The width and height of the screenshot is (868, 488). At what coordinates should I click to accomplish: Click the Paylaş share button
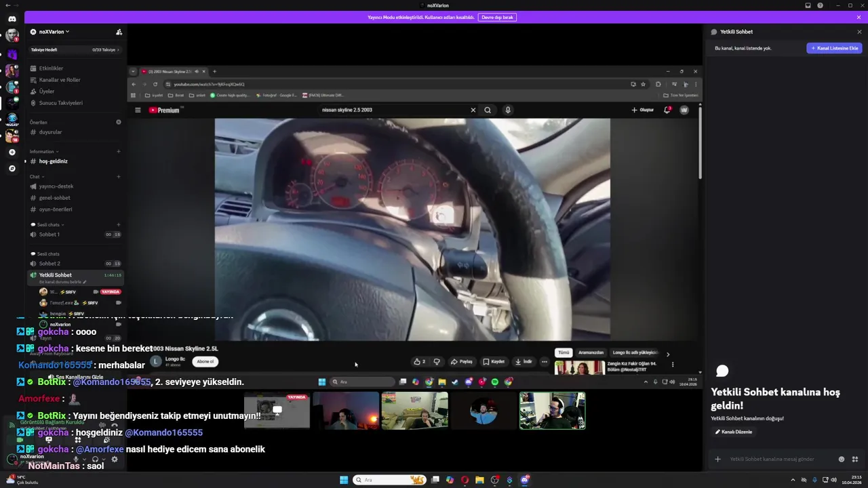click(x=462, y=361)
